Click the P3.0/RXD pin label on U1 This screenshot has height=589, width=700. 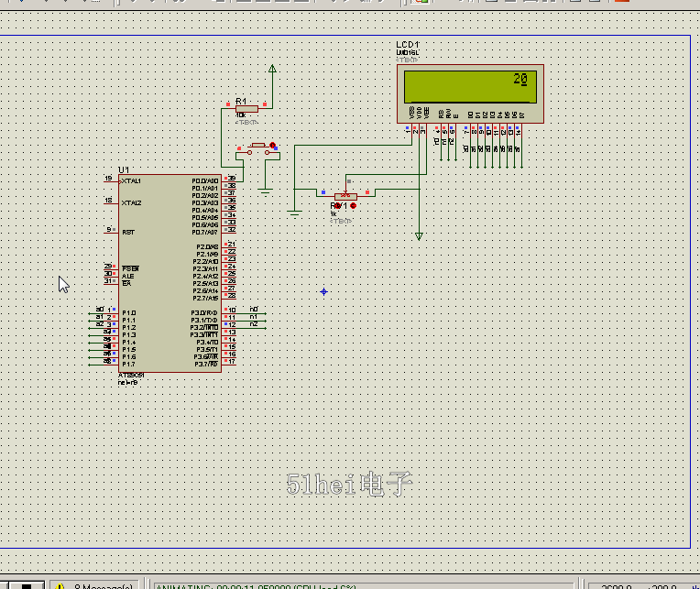(x=204, y=313)
